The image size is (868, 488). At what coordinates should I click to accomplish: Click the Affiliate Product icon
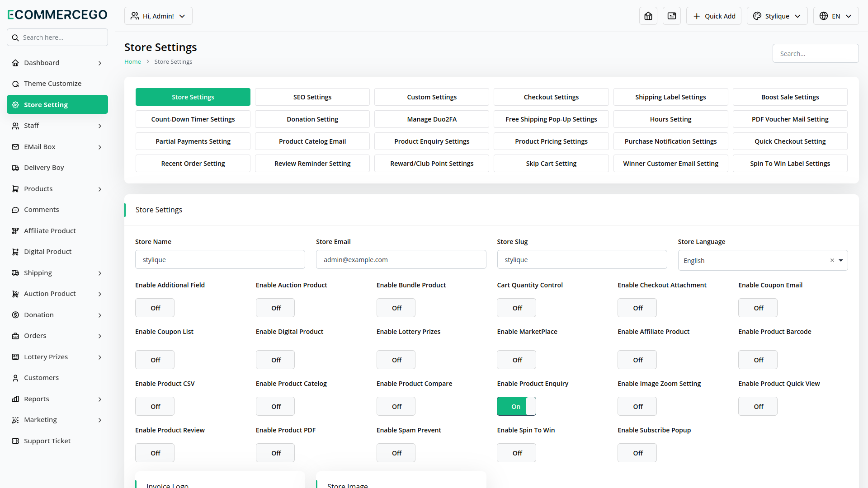click(x=15, y=231)
